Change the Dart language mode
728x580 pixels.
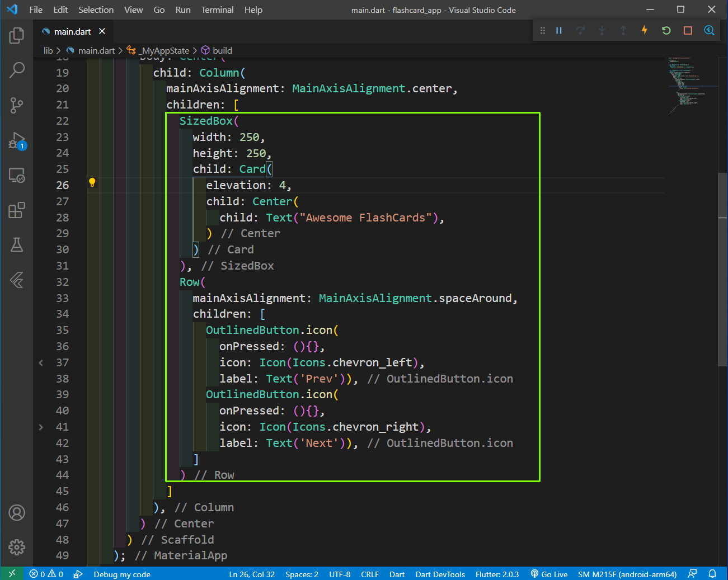(397, 574)
